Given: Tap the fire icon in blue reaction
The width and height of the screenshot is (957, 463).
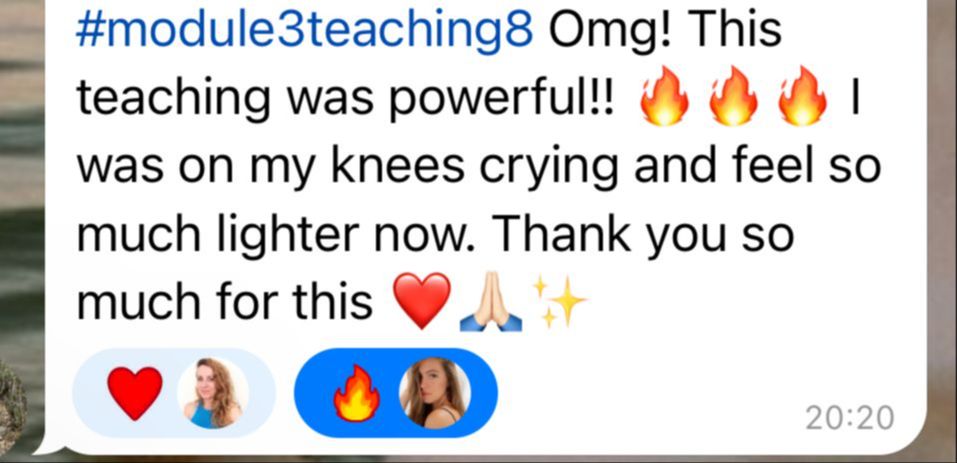Looking at the screenshot, I should pos(356,393).
